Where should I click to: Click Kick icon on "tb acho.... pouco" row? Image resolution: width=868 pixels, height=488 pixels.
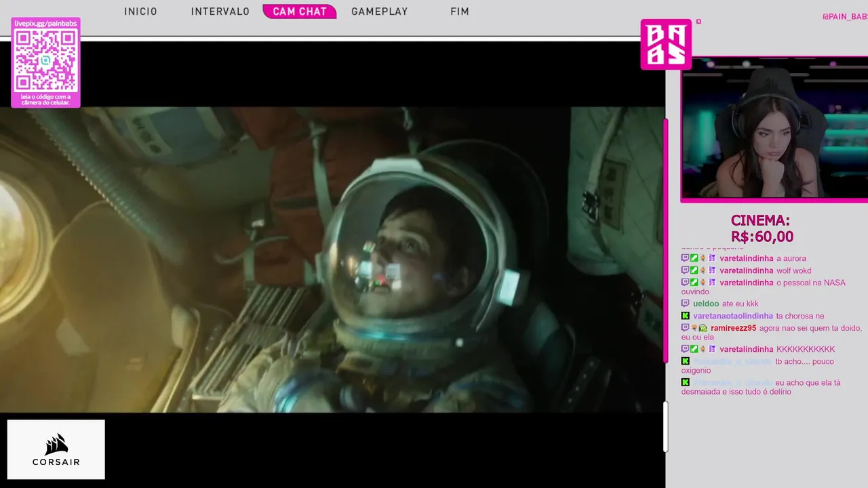click(686, 361)
